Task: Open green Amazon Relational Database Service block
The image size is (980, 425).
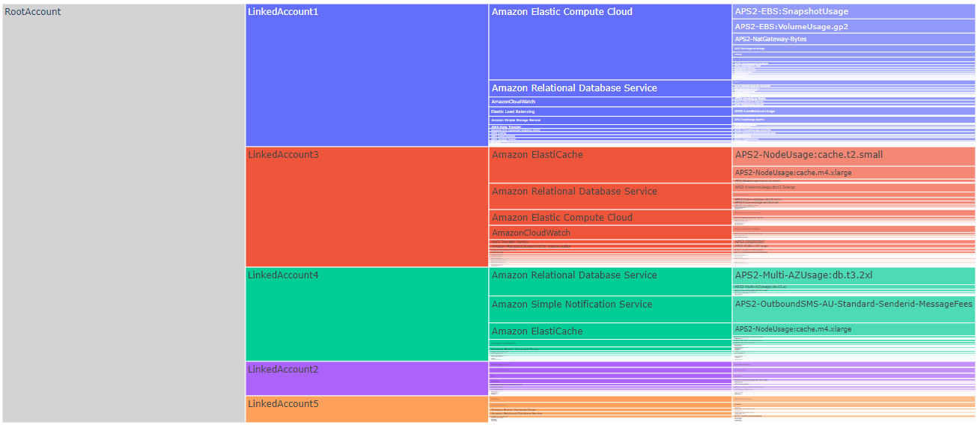Action: tap(610, 281)
